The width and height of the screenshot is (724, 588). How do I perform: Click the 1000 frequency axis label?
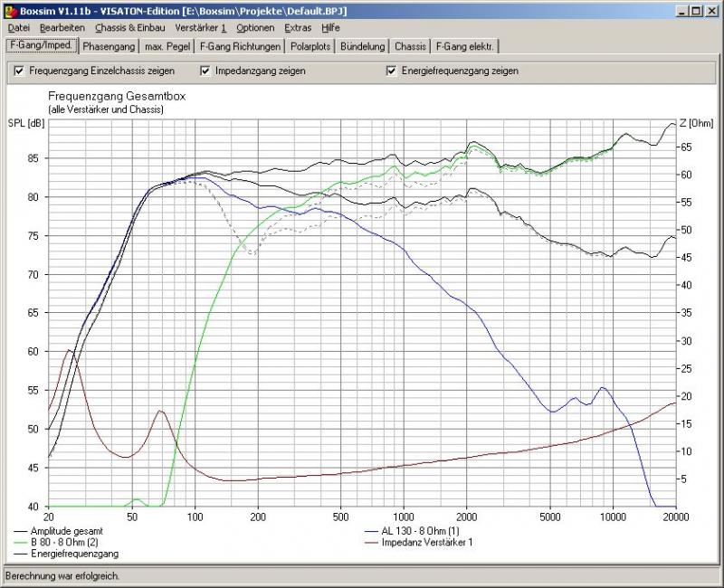pos(404,517)
